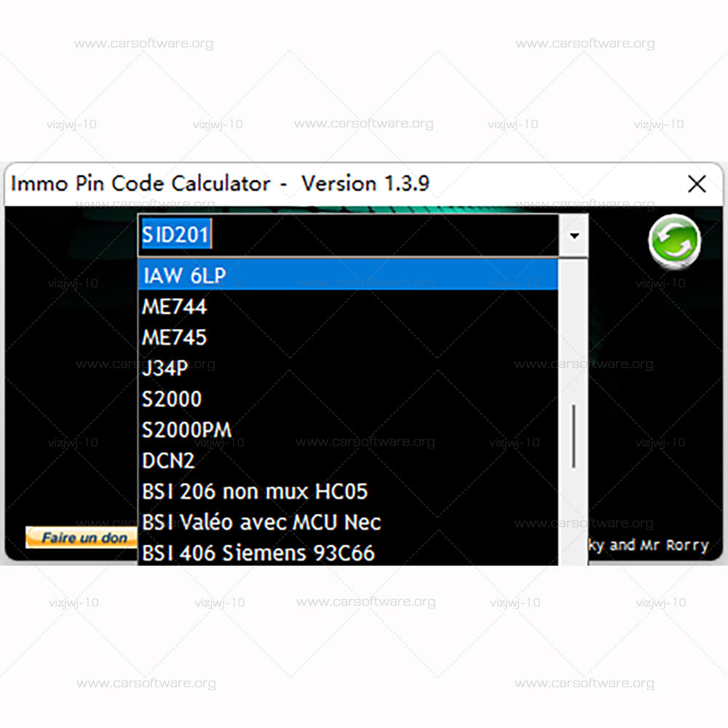728x728 pixels.
Task: Pick DCN2 from the list
Action: pyautogui.click(x=348, y=461)
